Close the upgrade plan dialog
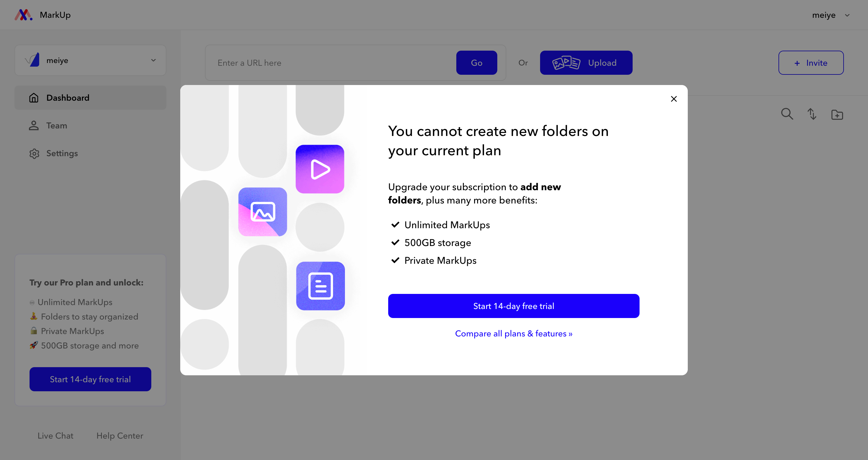 pyautogui.click(x=674, y=99)
